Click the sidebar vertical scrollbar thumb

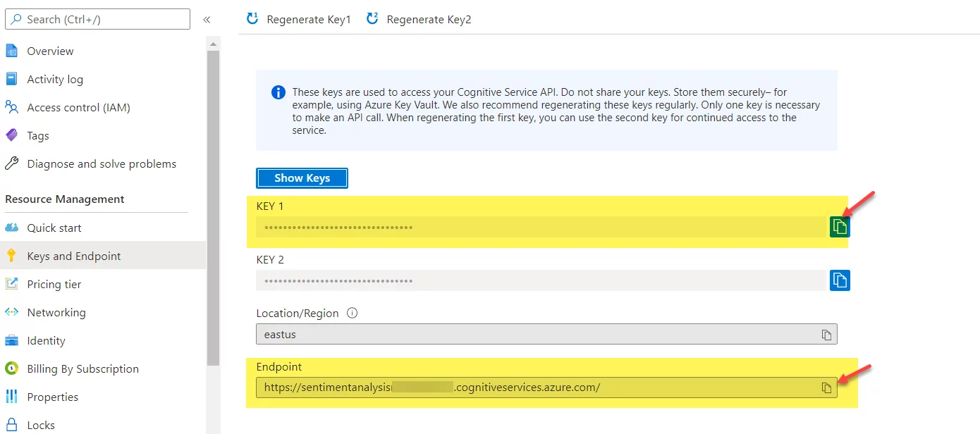click(x=213, y=208)
